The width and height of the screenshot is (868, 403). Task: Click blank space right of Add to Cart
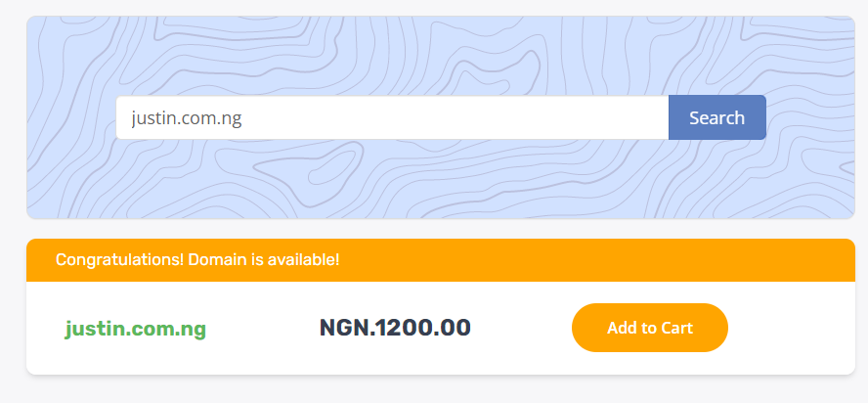coord(792,328)
